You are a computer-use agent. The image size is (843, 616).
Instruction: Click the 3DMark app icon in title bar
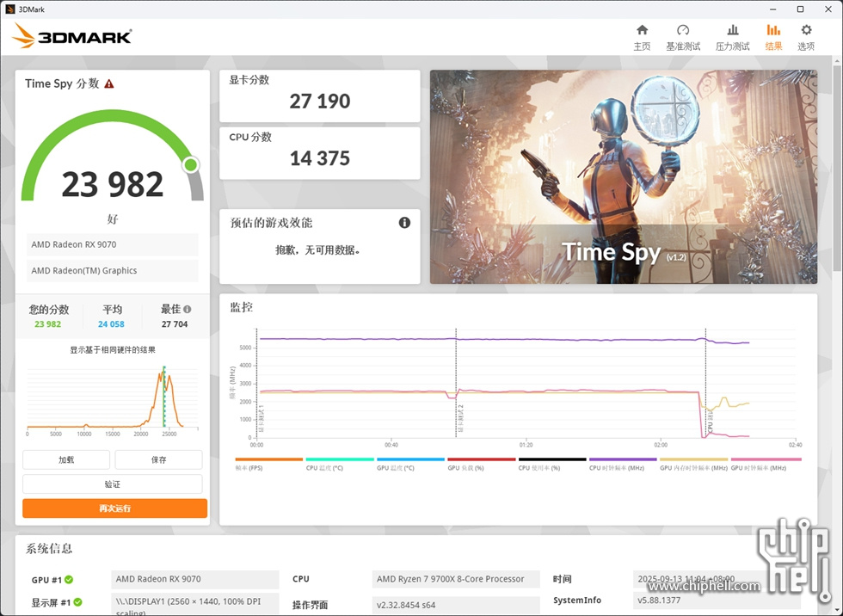coord(9,9)
